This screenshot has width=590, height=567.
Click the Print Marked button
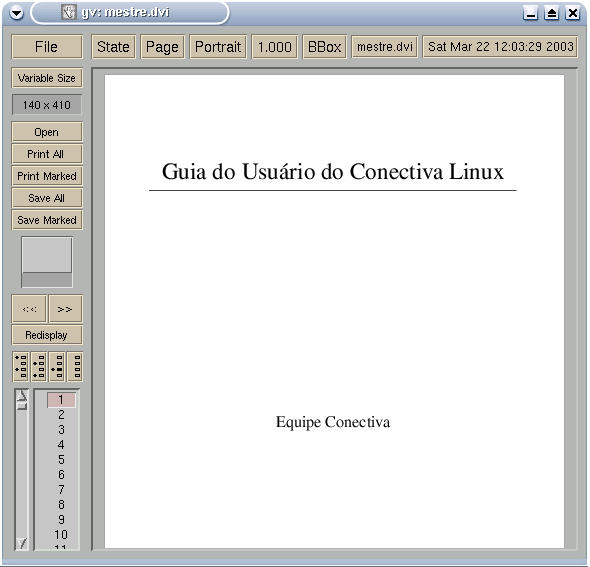[47, 176]
